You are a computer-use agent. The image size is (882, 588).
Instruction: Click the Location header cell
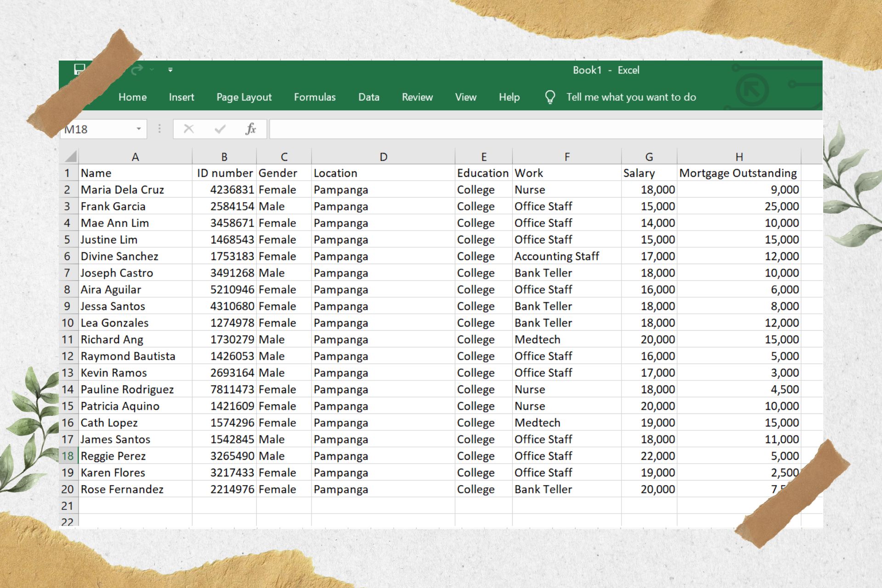pyautogui.click(x=383, y=173)
